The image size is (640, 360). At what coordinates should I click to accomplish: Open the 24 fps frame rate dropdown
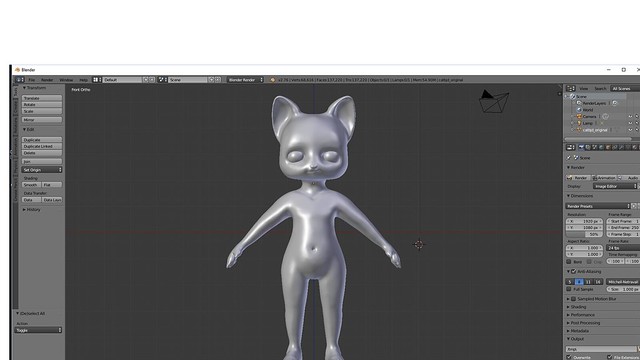click(x=623, y=248)
